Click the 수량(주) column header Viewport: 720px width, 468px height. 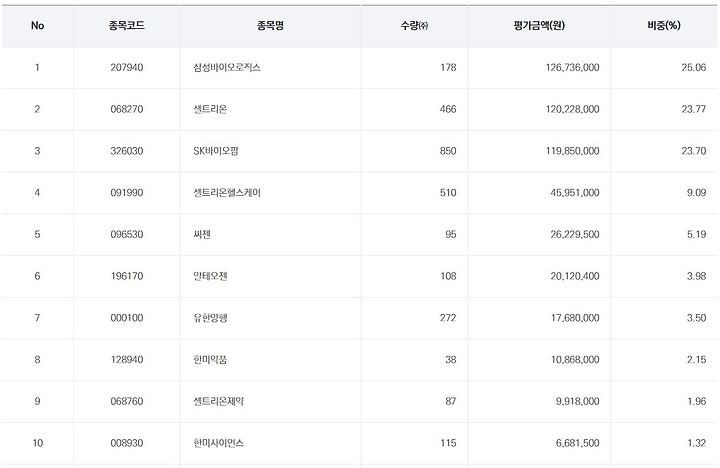point(414,26)
